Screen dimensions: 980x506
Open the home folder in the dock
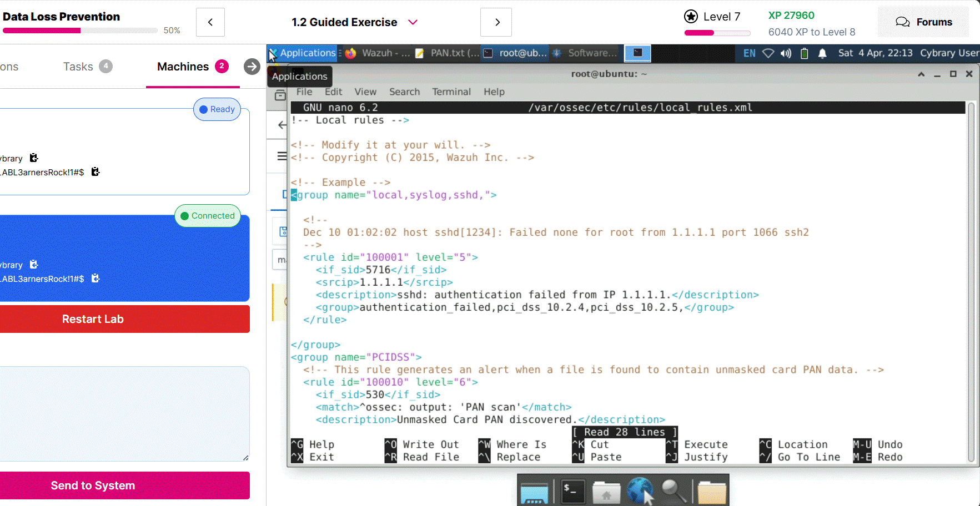coord(606,492)
